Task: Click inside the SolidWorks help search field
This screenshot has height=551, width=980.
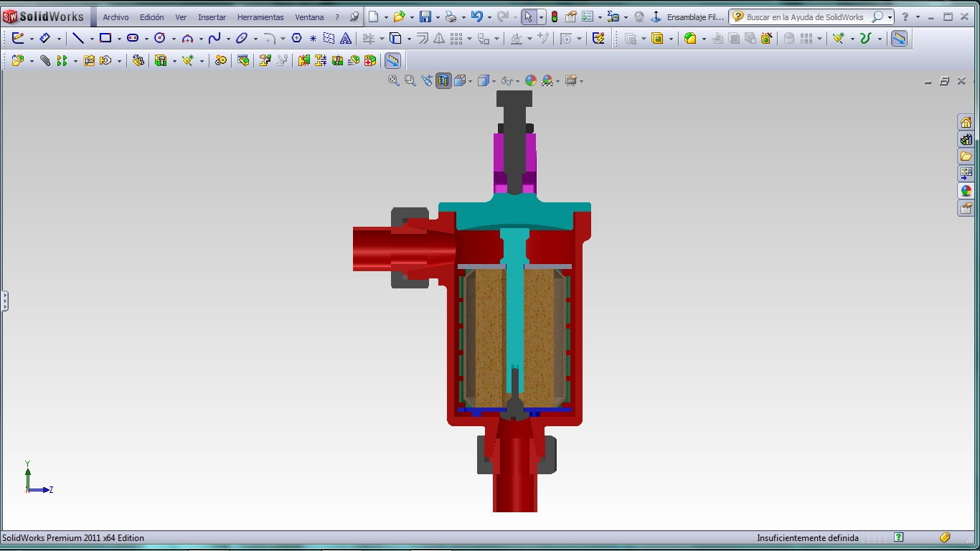Action: point(804,17)
